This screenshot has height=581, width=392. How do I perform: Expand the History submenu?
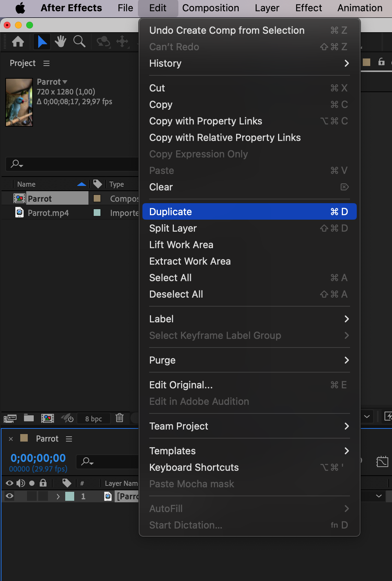249,63
